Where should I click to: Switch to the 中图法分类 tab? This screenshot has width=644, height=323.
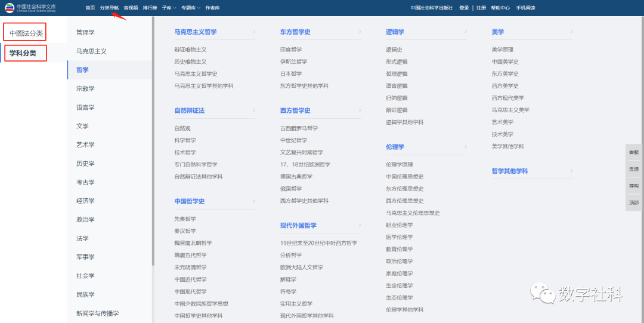point(25,33)
